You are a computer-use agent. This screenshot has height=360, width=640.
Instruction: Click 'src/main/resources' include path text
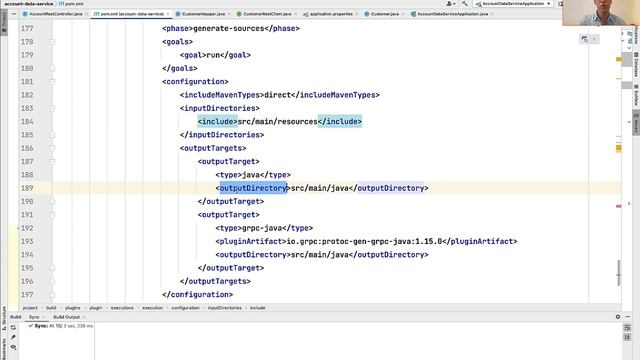[277, 122]
